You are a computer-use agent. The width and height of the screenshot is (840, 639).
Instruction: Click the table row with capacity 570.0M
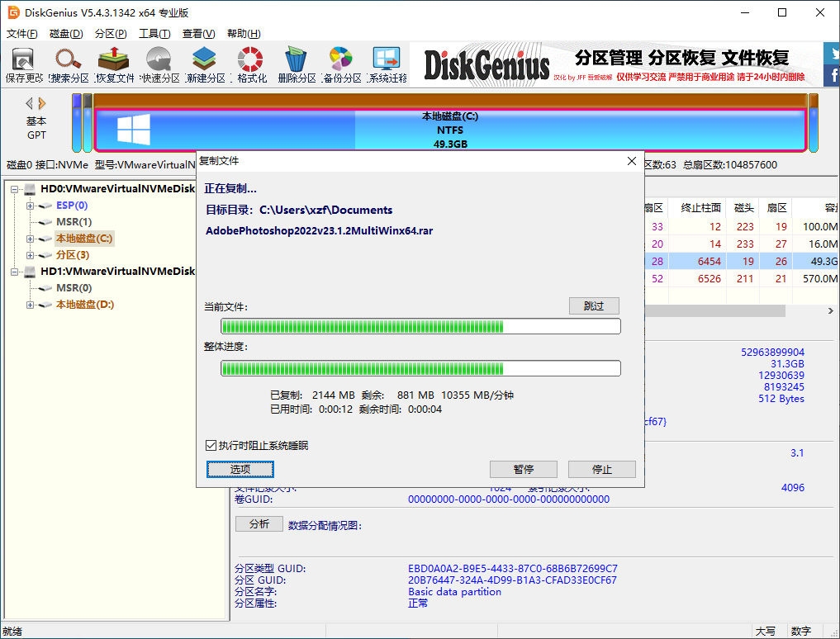pos(742,278)
